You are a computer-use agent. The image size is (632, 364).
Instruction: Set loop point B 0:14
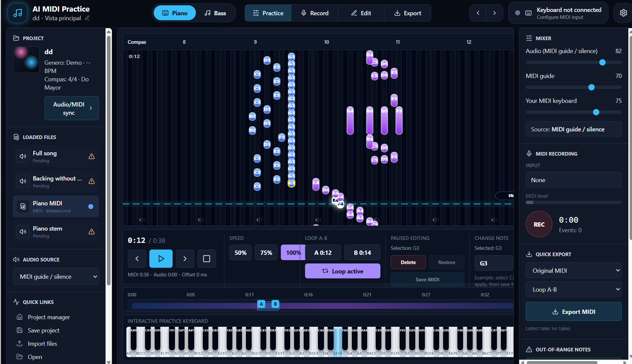pyautogui.click(x=362, y=253)
